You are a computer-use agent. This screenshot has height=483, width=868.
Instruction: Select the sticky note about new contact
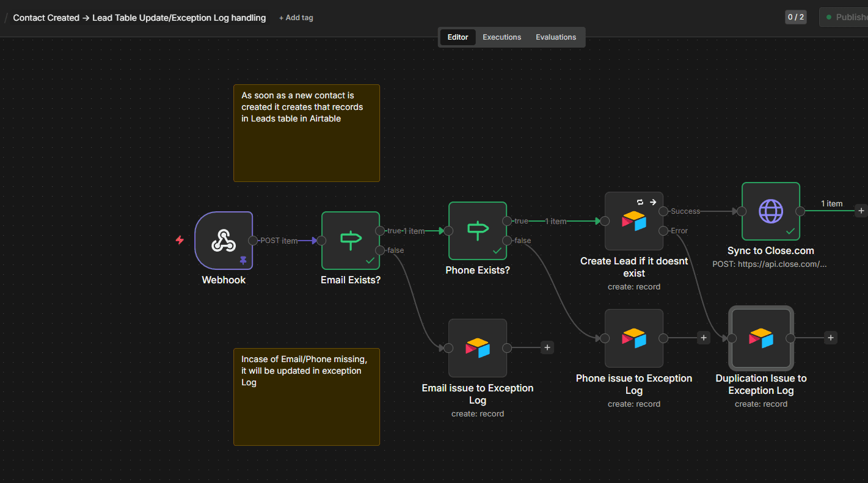pyautogui.click(x=307, y=133)
